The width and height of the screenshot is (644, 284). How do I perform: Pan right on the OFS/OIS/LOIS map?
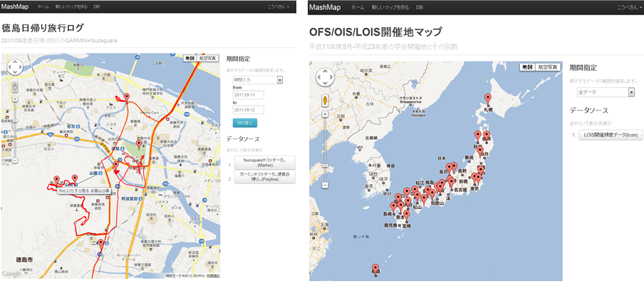(x=331, y=77)
